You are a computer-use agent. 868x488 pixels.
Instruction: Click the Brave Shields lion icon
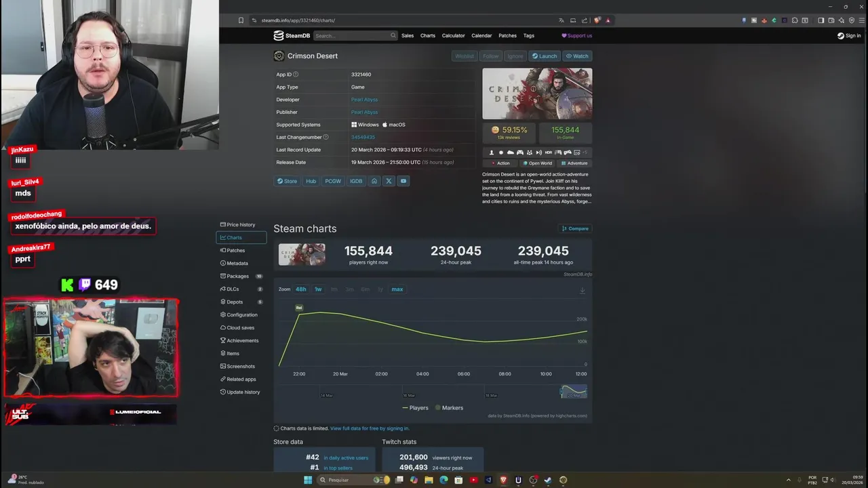(x=597, y=20)
